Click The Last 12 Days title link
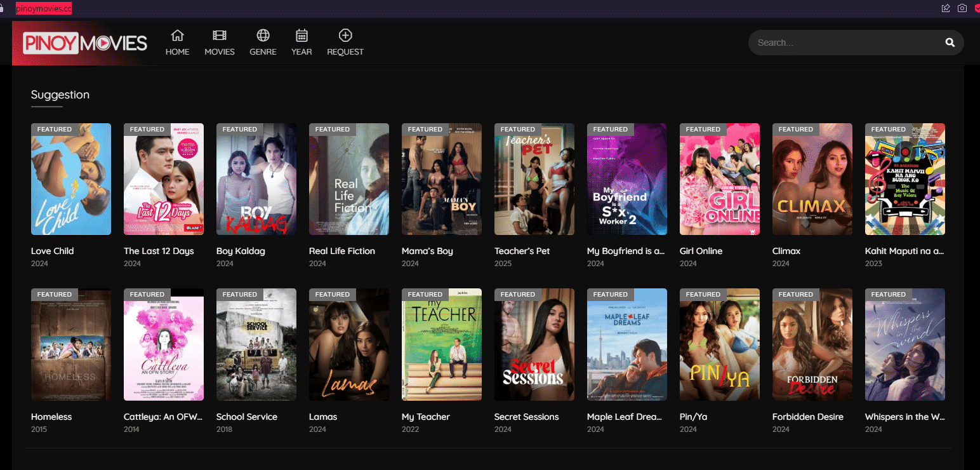The height and width of the screenshot is (470, 980). click(159, 251)
